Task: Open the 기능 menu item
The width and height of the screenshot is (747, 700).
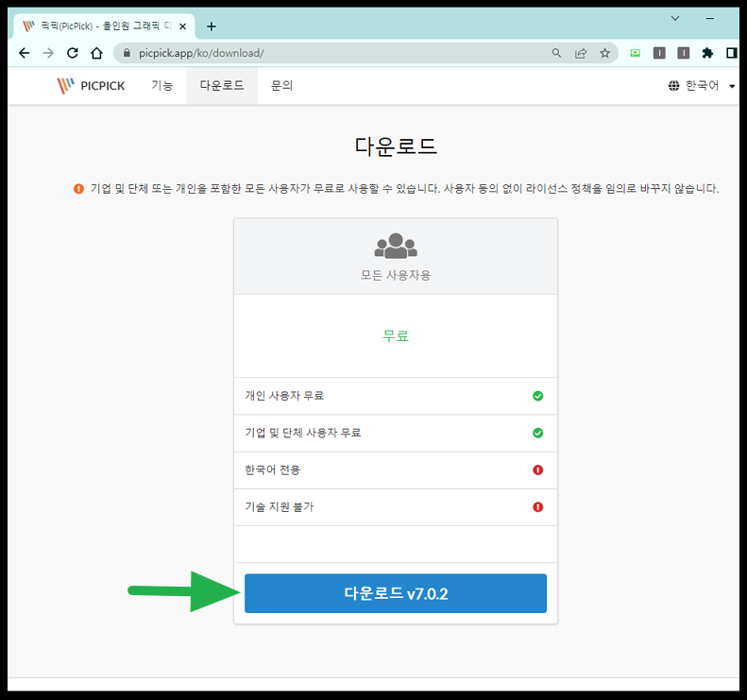Action: [x=162, y=86]
